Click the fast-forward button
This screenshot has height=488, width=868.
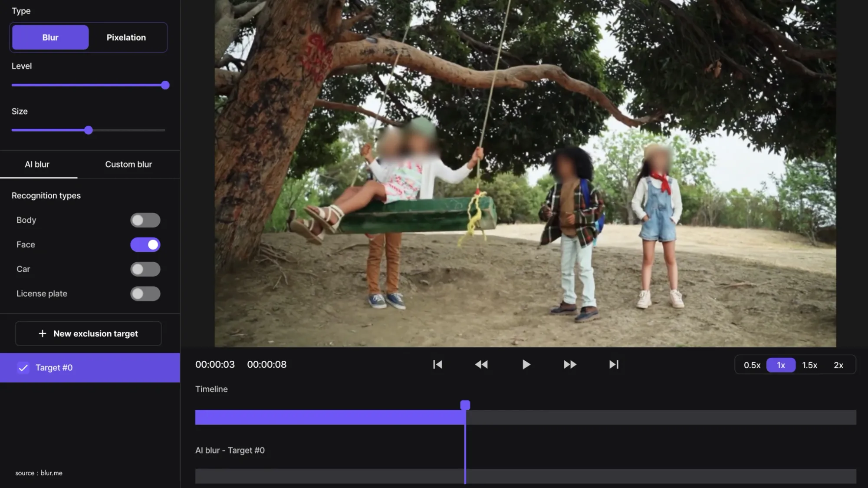pyautogui.click(x=570, y=365)
